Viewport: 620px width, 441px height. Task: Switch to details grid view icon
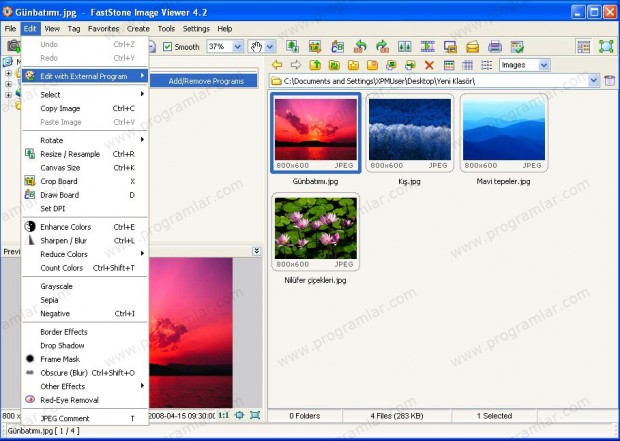[x=468, y=65]
